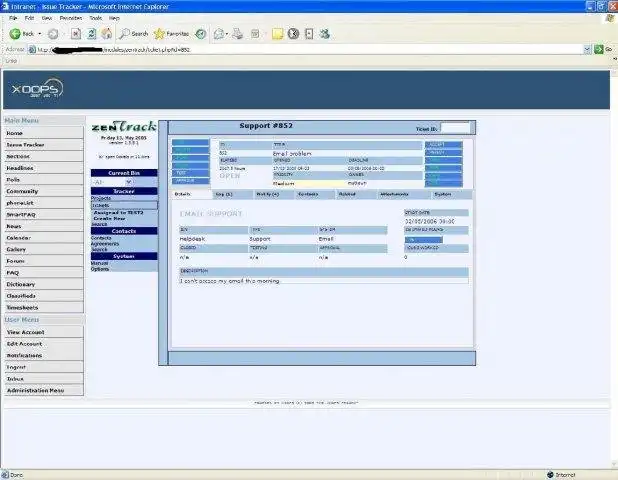Screen dimensions: 618x480
Task: Click the Home house icon
Action: click(x=106, y=34)
